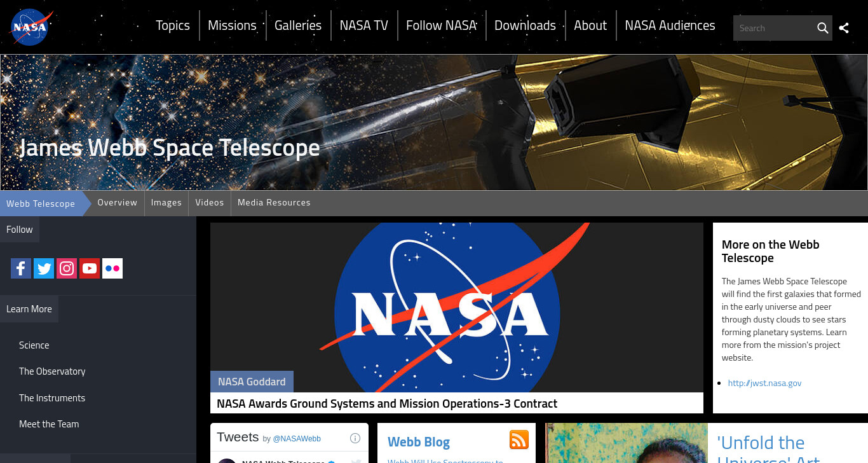Click the Learn More sidebar heading
Image resolution: width=868 pixels, height=463 pixels.
(x=29, y=309)
